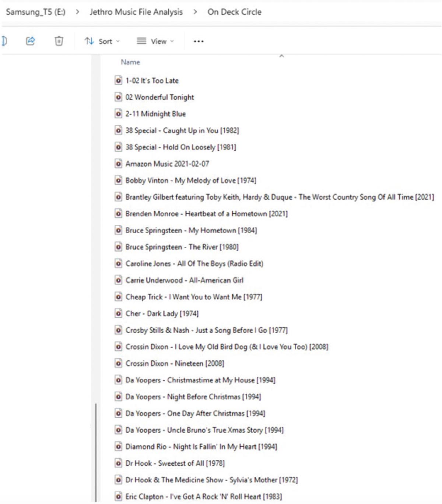Select Cheap Trick - I Want You to Want Me
442x504 pixels.
point(194,297)
